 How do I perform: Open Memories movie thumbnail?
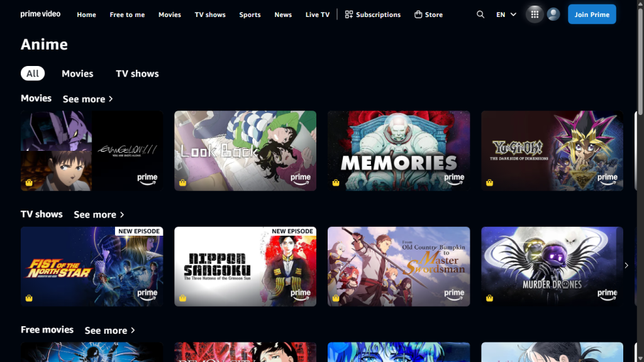click(x=398, y=151)
